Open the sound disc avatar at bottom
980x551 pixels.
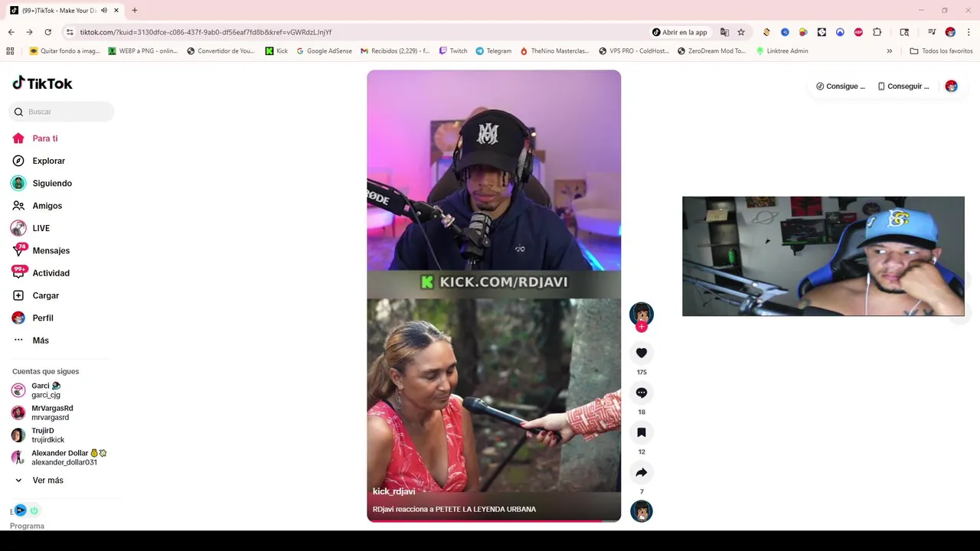pos(642,511)
